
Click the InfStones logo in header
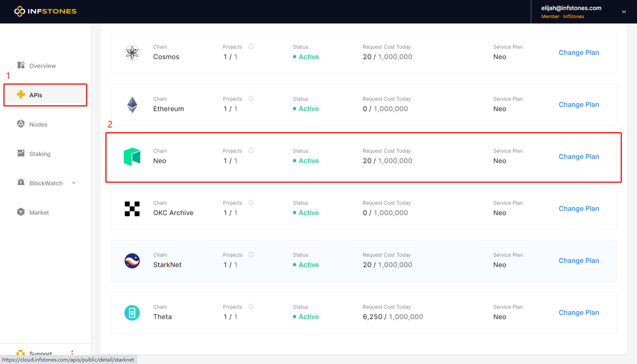45,11
